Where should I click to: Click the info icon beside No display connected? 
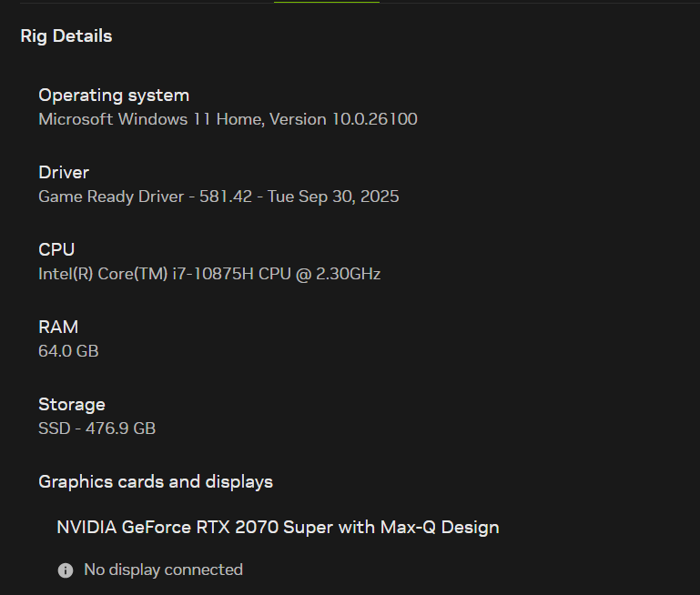point(65,570)
